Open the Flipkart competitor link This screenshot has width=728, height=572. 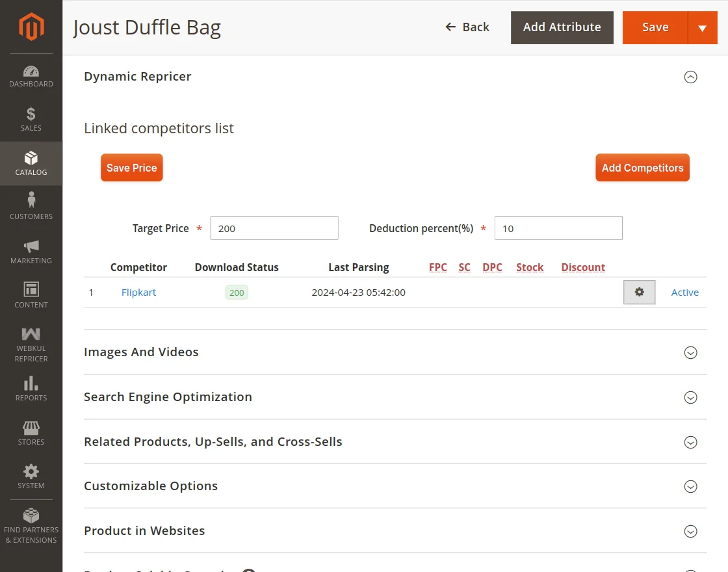(138, 292)
